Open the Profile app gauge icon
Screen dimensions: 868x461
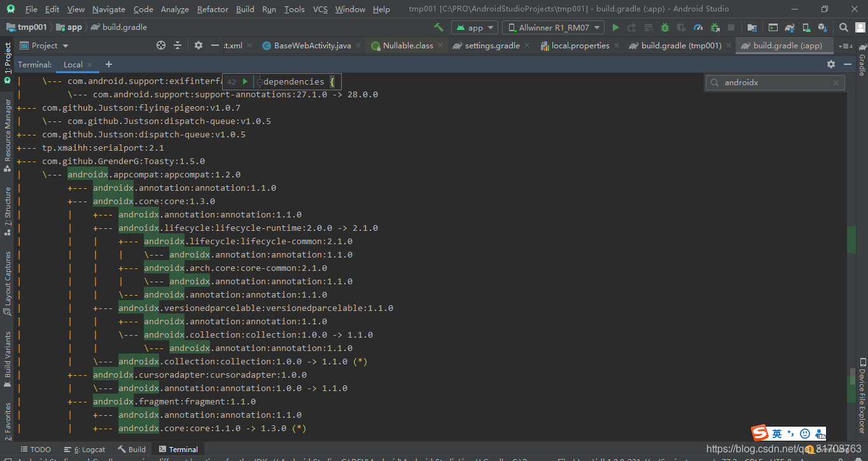click(x=698, y=27)
